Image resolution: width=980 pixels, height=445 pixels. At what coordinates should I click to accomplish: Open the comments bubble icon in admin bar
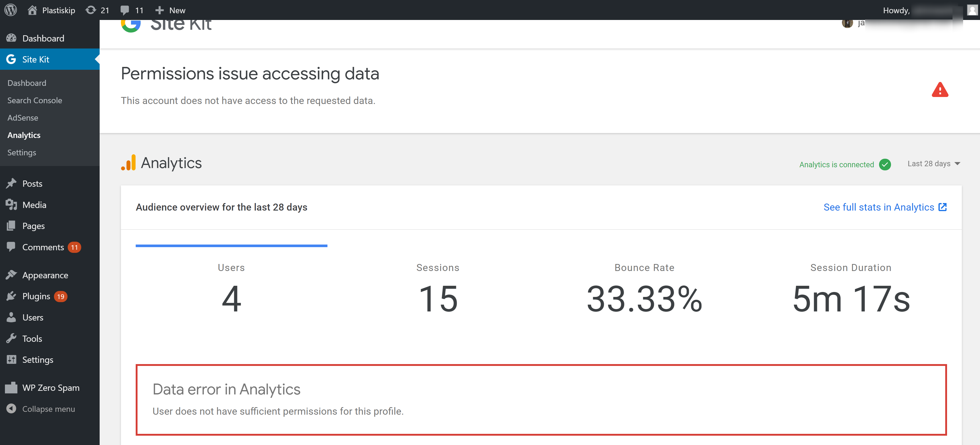click(x=125, y=10)
